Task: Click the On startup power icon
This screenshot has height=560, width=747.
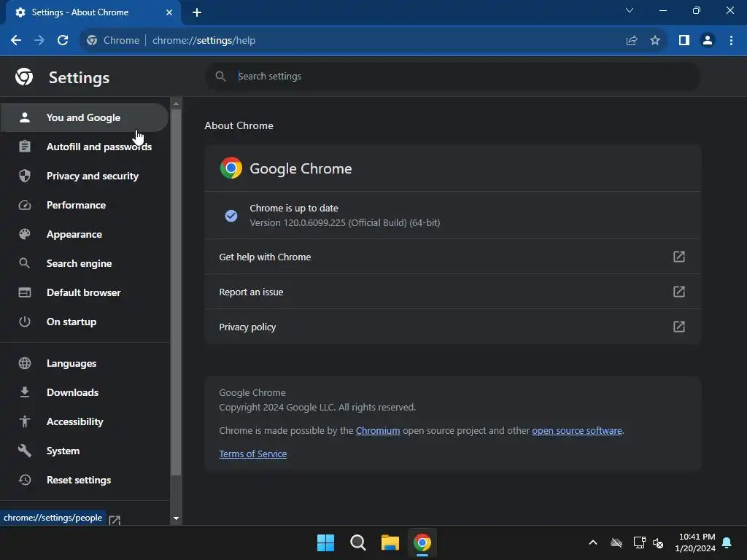Action: (25, 322)
